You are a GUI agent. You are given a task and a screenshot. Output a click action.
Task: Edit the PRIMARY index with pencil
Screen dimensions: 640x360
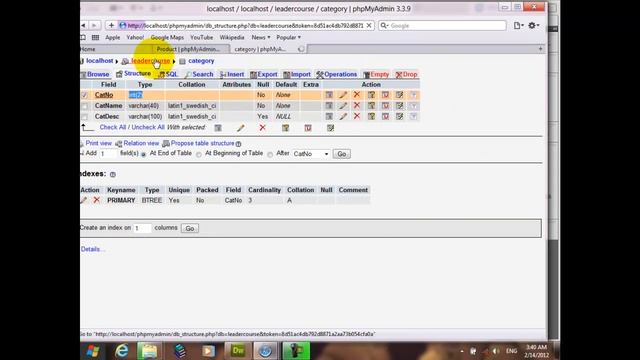84,200
